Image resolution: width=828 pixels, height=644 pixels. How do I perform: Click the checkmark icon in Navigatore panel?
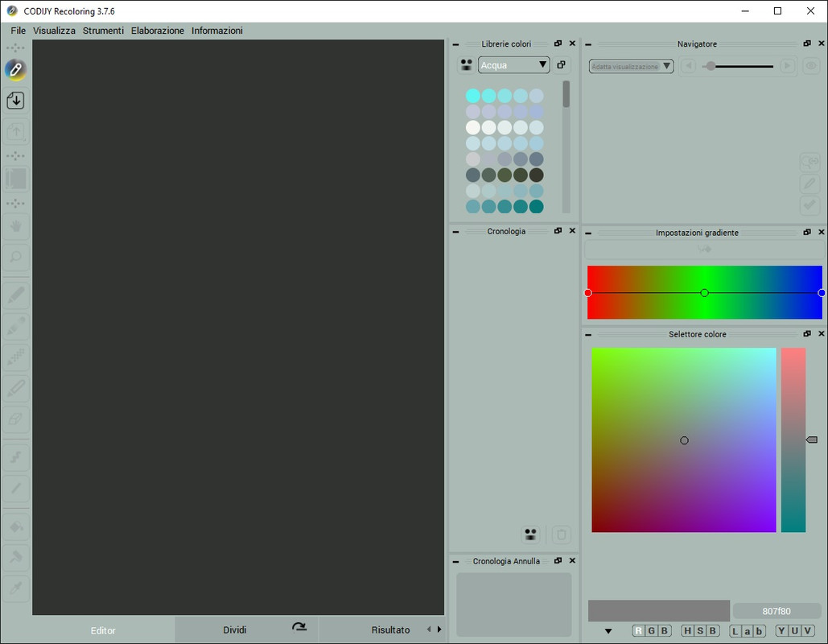click(x=809, y=205)
